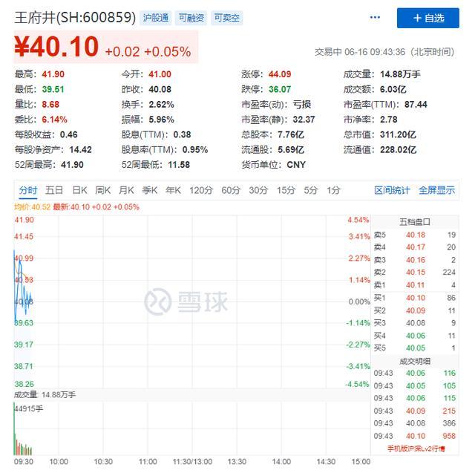Click the trade row with volume 215
The height and width of the screenshot is (476, 475).
415,411
